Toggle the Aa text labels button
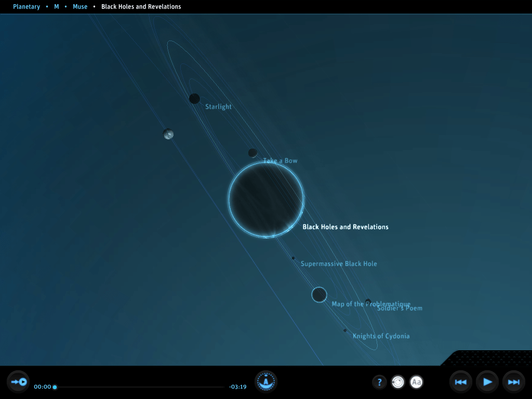 point(416,382)
